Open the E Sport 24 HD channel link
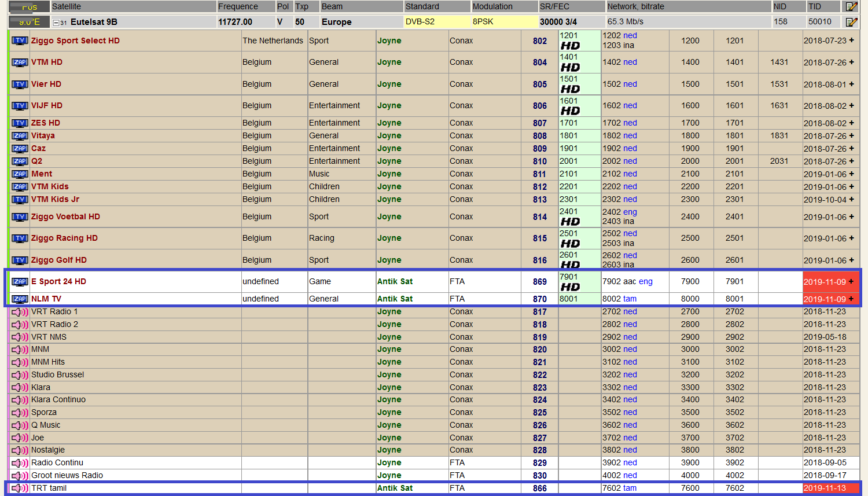Viewport: 868px width, 496px height. (58, 281)
